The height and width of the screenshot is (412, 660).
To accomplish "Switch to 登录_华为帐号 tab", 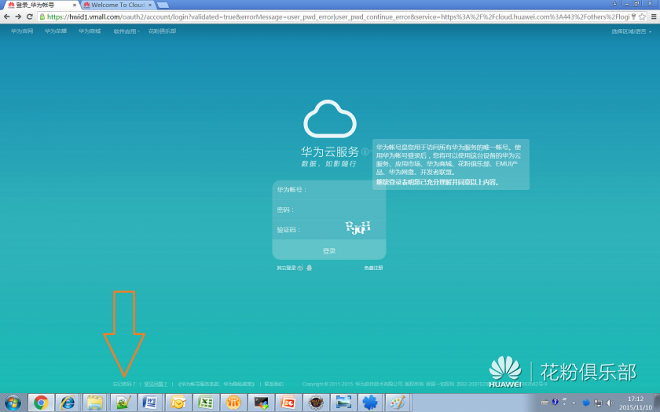I will 41,5.
